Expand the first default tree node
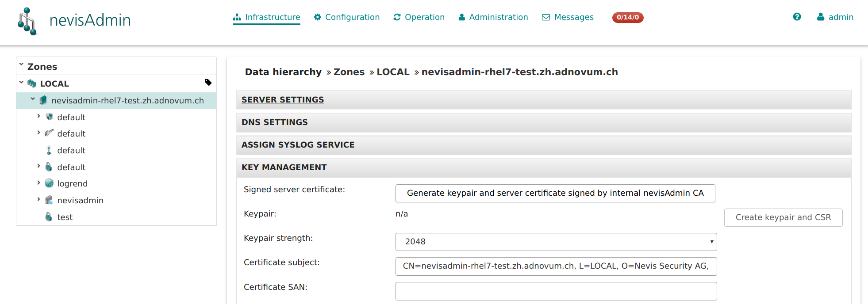 click(38, 116)
